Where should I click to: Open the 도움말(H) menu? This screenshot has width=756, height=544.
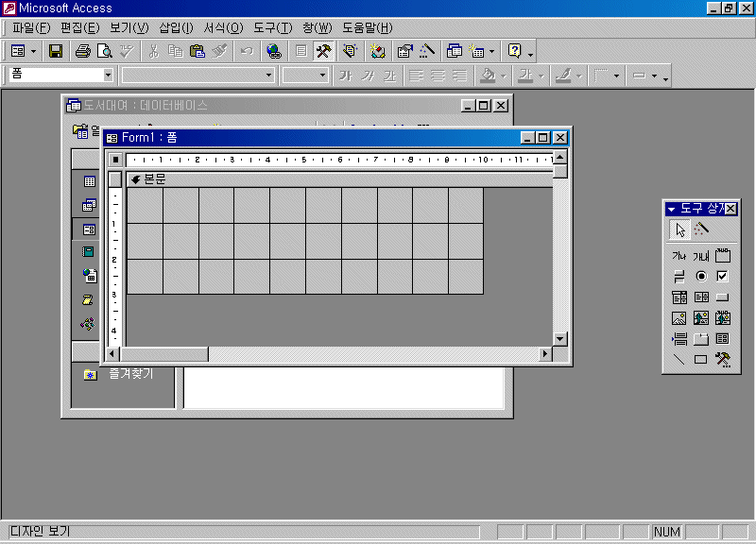pyautogui.click(x=368, y=28)
